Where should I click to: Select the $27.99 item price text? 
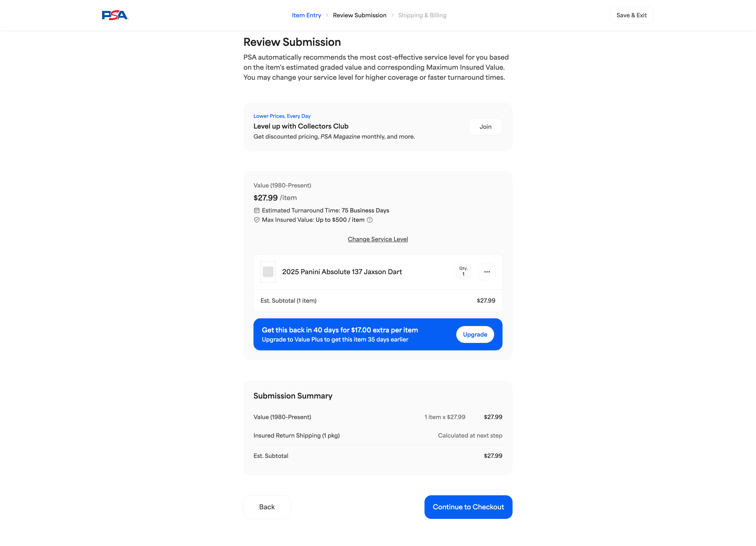tap(265, 198)
